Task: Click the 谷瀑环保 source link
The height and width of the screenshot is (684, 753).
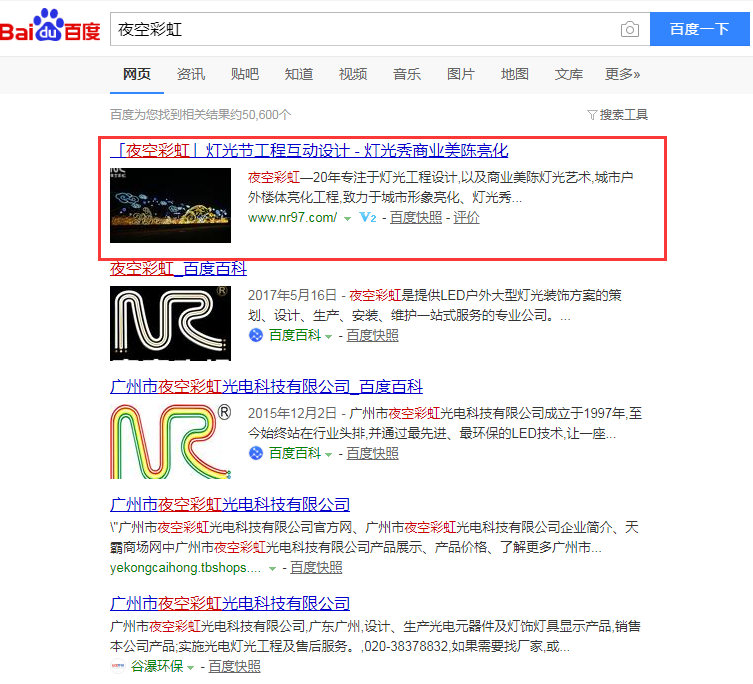Action: [x=157, y=666]
